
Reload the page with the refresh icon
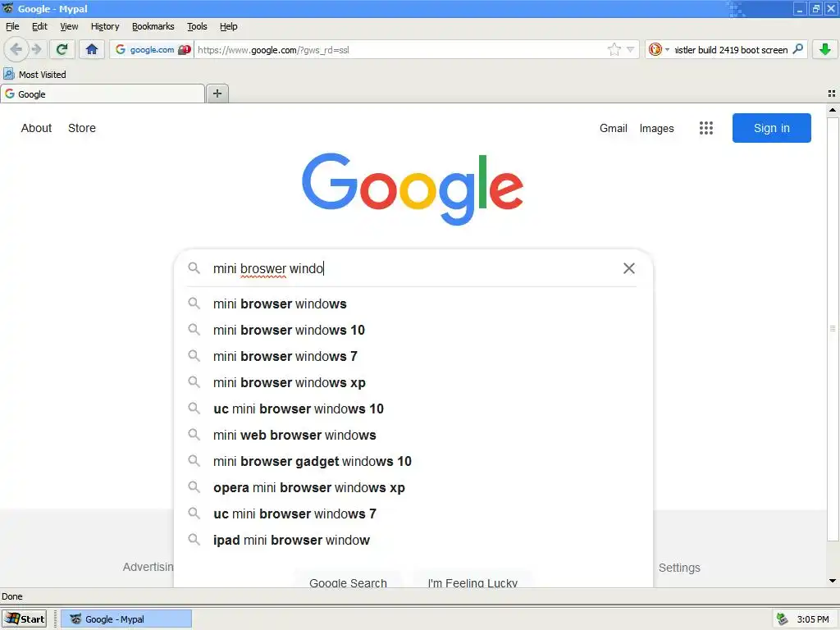62,50
